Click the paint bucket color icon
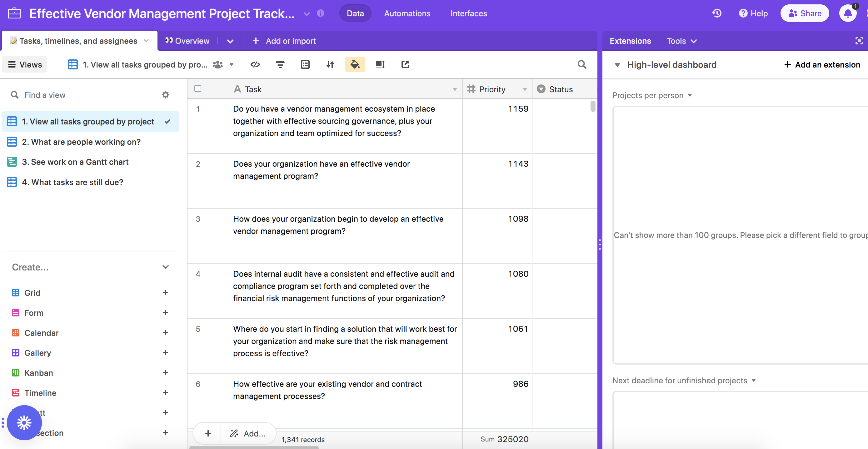This screenshot has width=868, height=449. [x=355, y=64]
